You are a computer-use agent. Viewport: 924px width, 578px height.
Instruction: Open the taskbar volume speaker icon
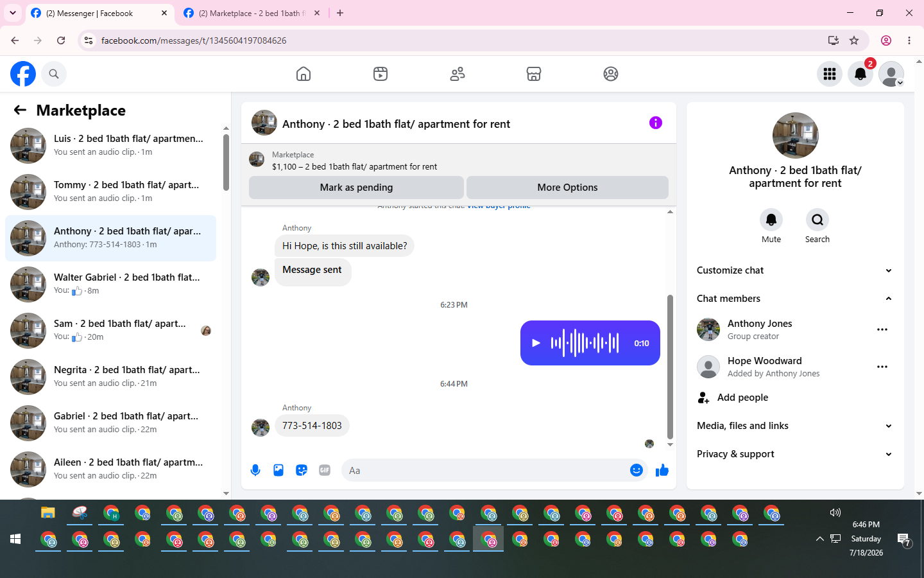click(x=835, y=512)
